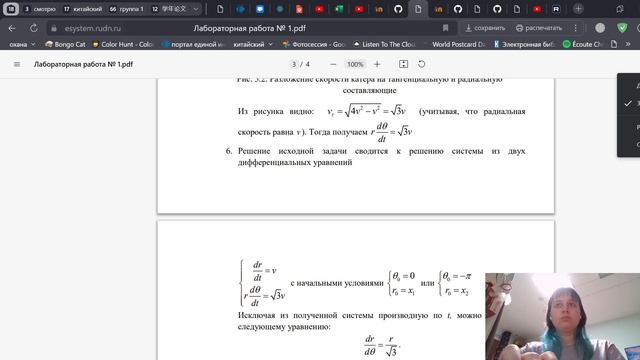Open the three-dot menu beside распечатать
This screenshot has height=360, width=640.
576,28
